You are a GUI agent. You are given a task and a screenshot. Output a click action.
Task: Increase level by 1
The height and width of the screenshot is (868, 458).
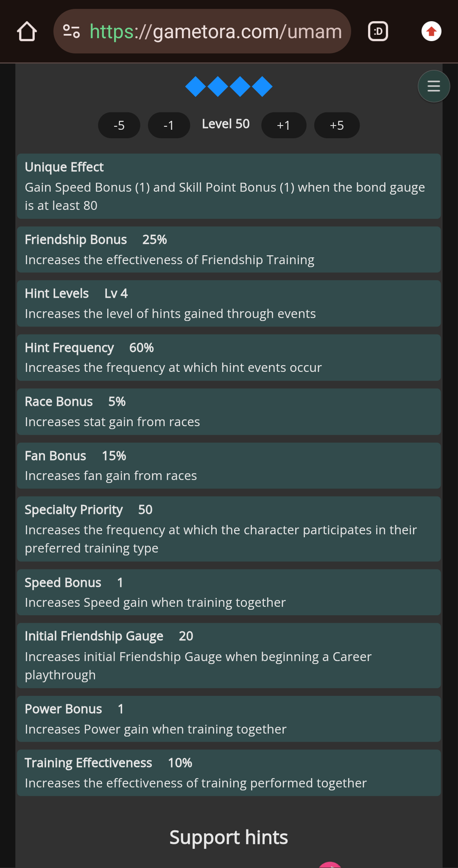pos(284,125)
